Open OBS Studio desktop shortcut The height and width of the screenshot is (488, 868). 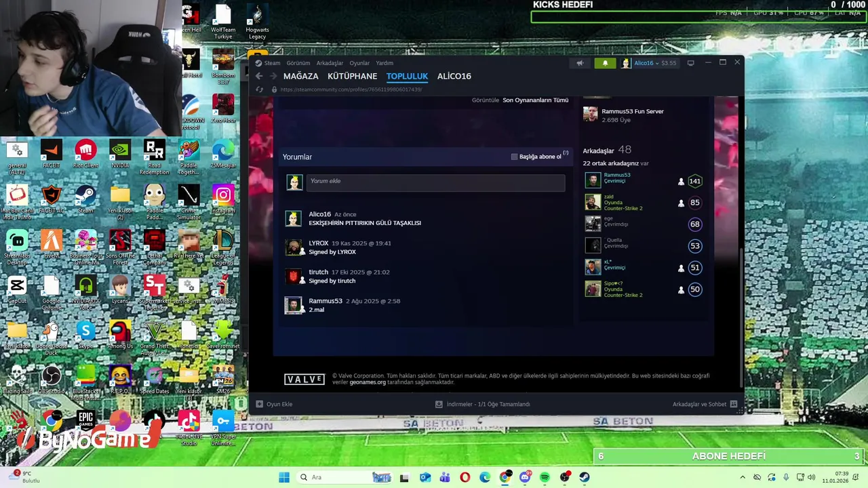[x=51, y=380]
